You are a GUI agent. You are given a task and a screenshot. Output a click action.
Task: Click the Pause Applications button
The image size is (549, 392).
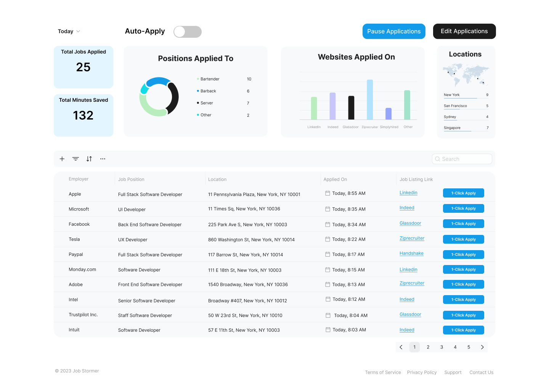pyautogui.click(x=394, y=31)
